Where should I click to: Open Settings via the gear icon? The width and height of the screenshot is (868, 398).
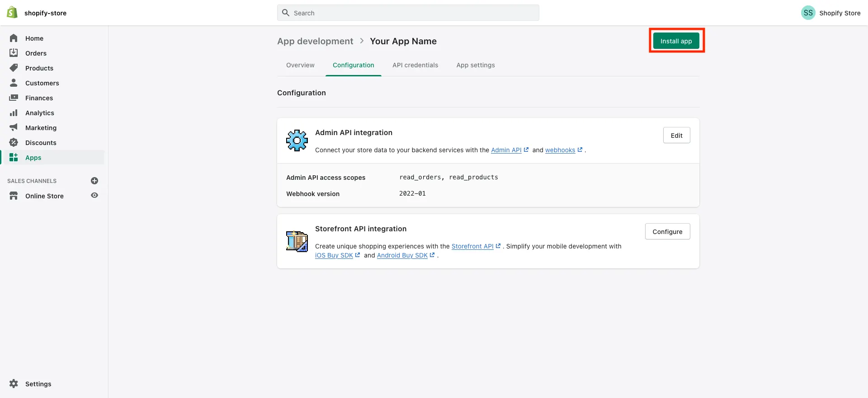[14, 384]
